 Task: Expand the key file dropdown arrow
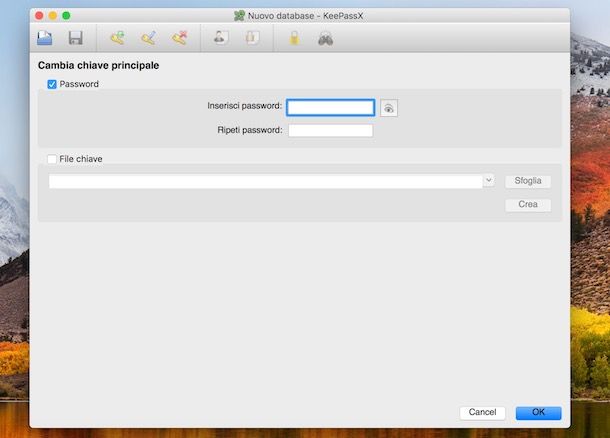click(x=489, y=180)
